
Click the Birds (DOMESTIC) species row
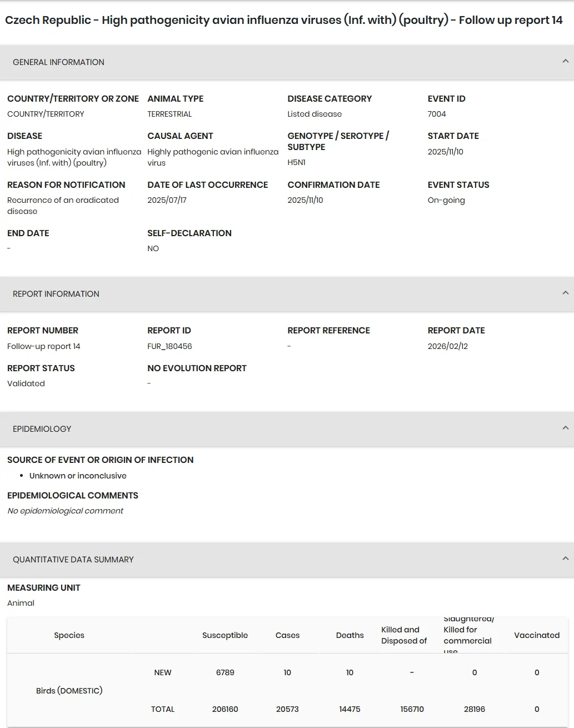coord(69,691)
